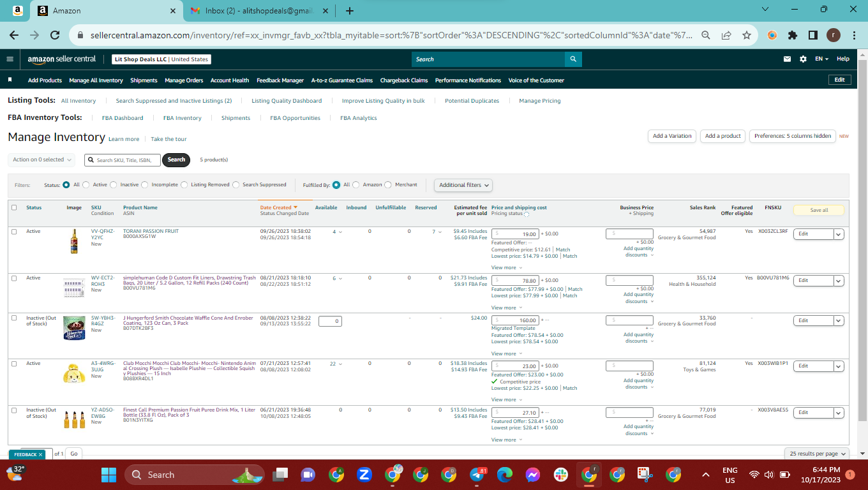Change the 25 results per page dropdown

click(x=817, y=454)
